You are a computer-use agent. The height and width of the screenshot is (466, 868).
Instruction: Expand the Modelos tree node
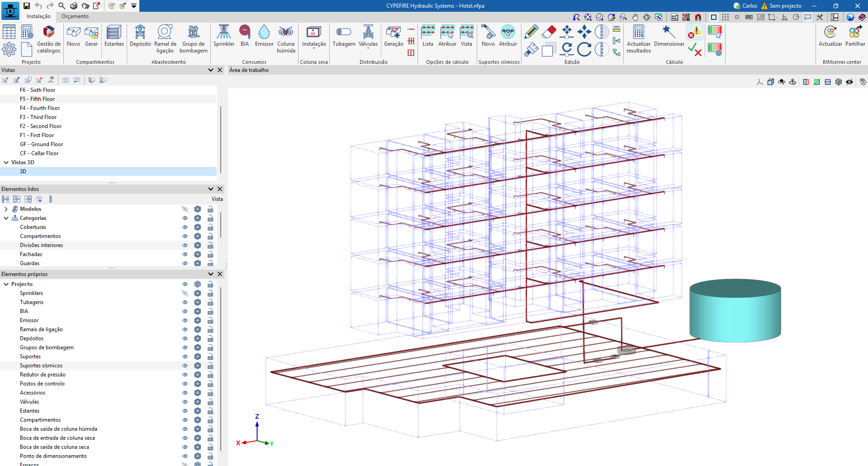6,209
